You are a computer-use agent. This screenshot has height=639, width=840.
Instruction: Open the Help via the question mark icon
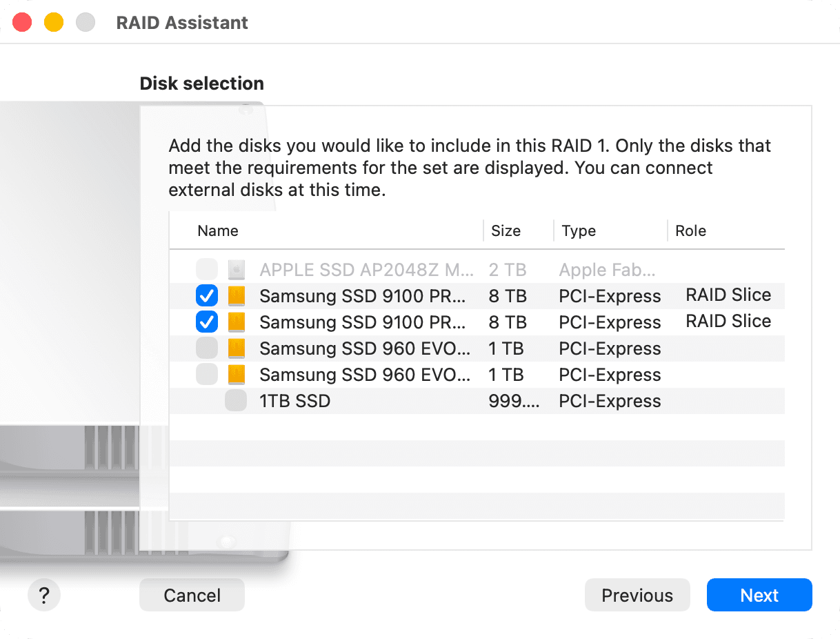[43, 594]
